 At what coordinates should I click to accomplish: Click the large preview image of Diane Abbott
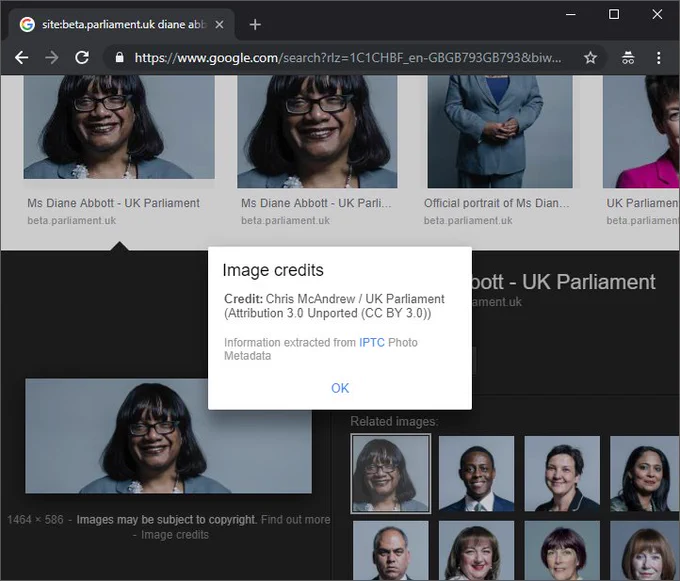coord(168,436)
